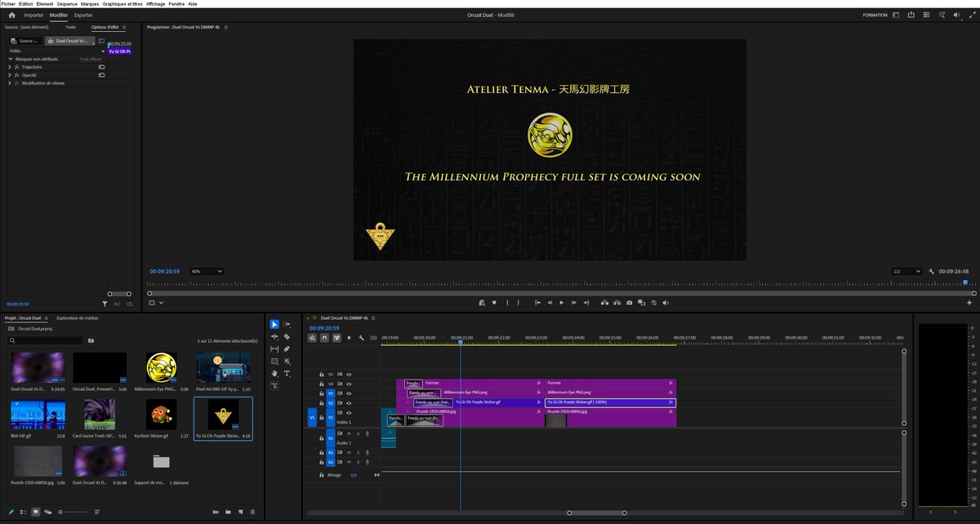
Task: Solo the A2 audio track
Action: tap(358, 452)
